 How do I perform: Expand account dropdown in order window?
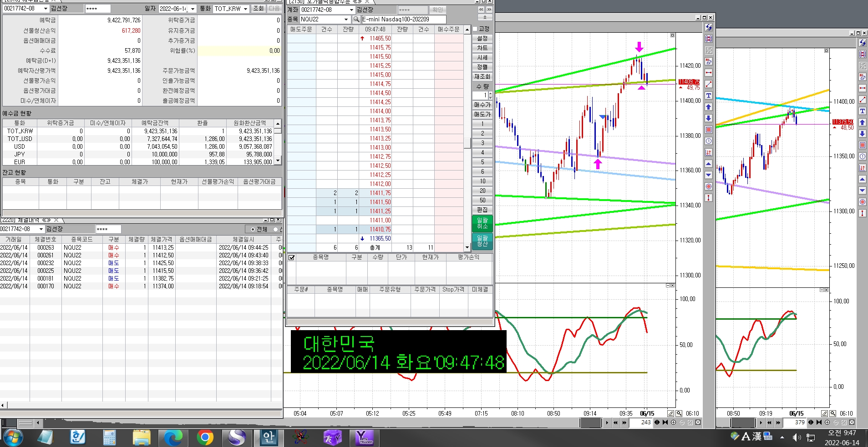(x=352, y=10)
